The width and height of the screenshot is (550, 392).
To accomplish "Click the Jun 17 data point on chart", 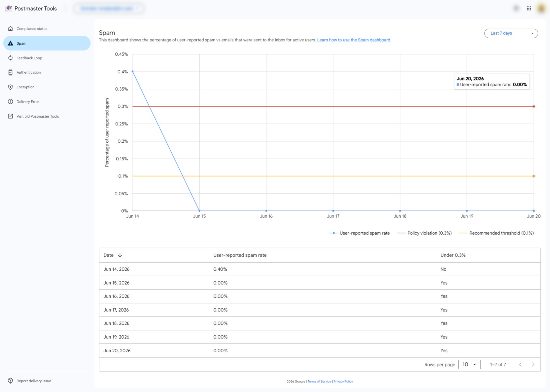I will [333, 211].
